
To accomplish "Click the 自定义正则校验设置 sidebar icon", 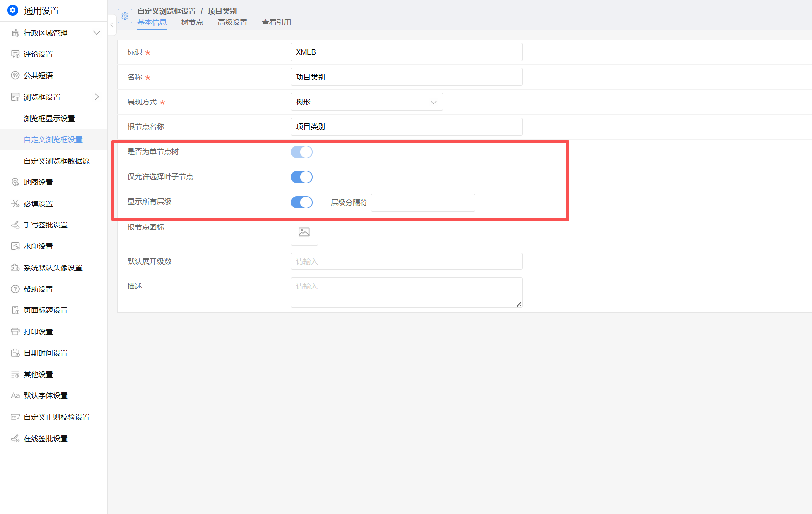I will coord(15,417).
